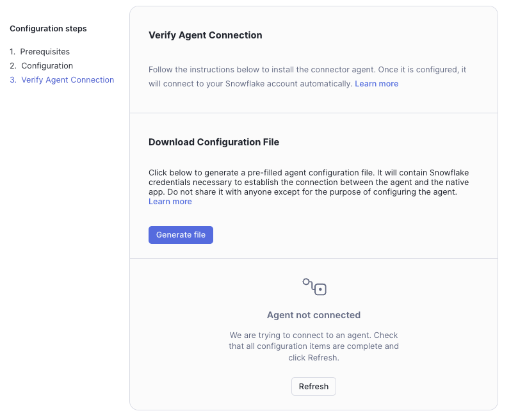Open the Prerequisites step
511x420 pixels.
(x=45, y=52)
